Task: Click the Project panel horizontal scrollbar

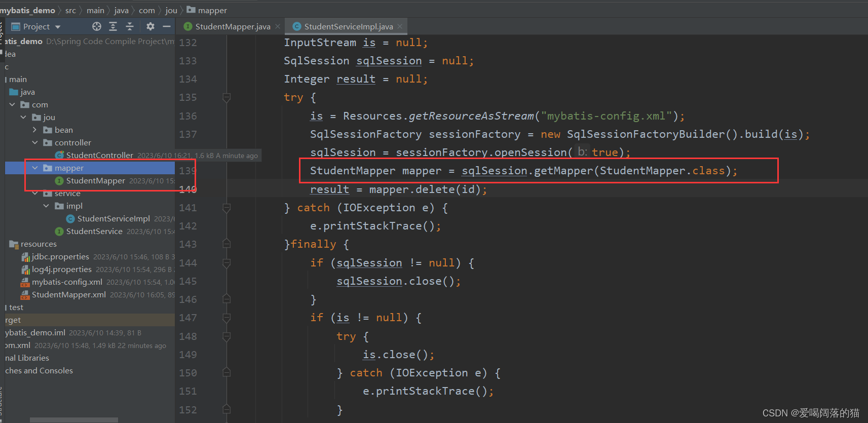Action: (x=74, y=420)
